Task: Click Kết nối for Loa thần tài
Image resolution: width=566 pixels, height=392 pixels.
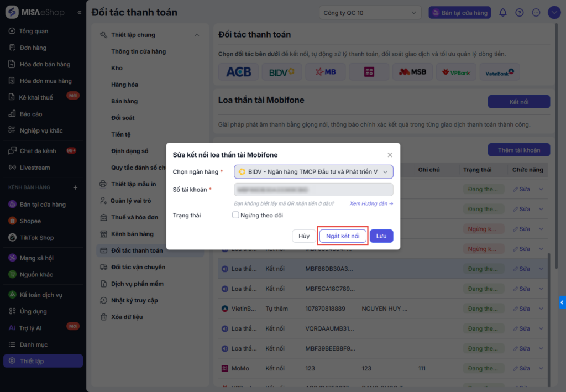Action: 518,102
